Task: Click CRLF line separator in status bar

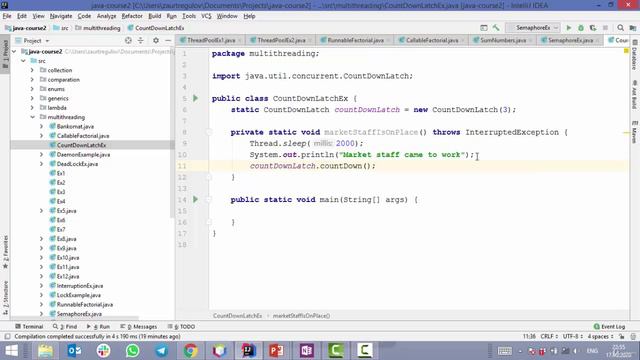Action: click(x=549, y=336)
